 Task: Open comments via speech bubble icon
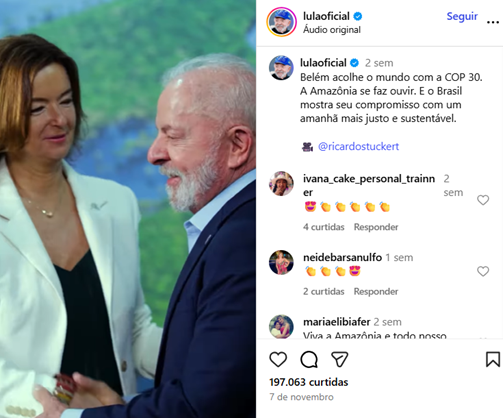[x=309, y=359]
